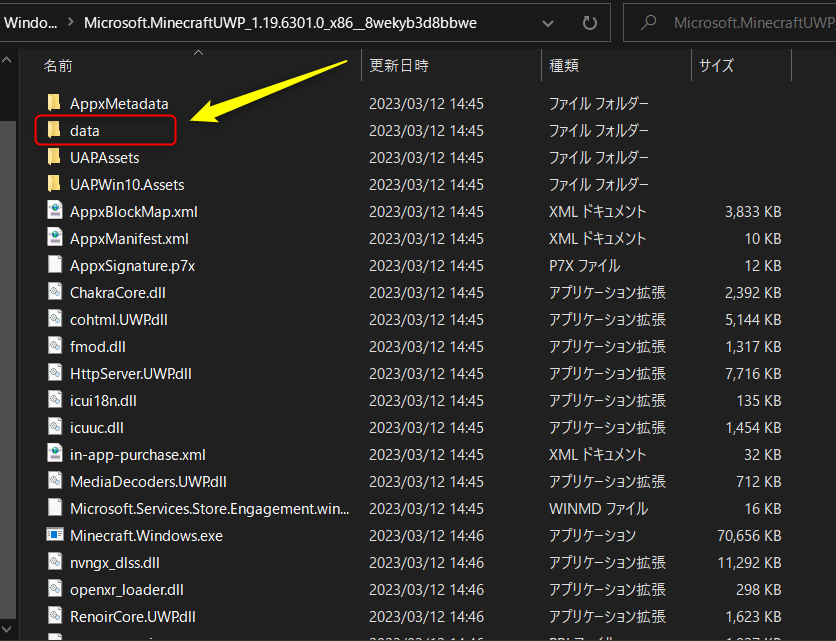Open the address bar history dropdown
The image size is (836, 641).
coord(548,22)
